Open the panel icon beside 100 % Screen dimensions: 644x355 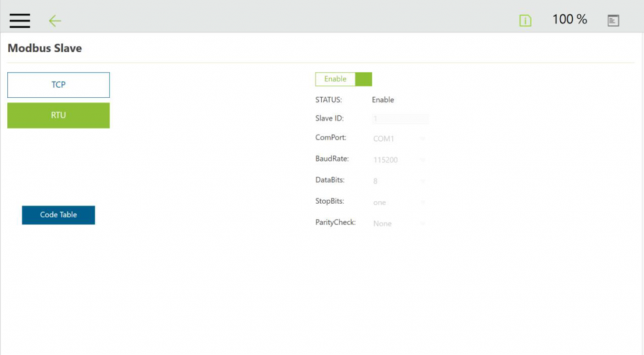[613, 21]
